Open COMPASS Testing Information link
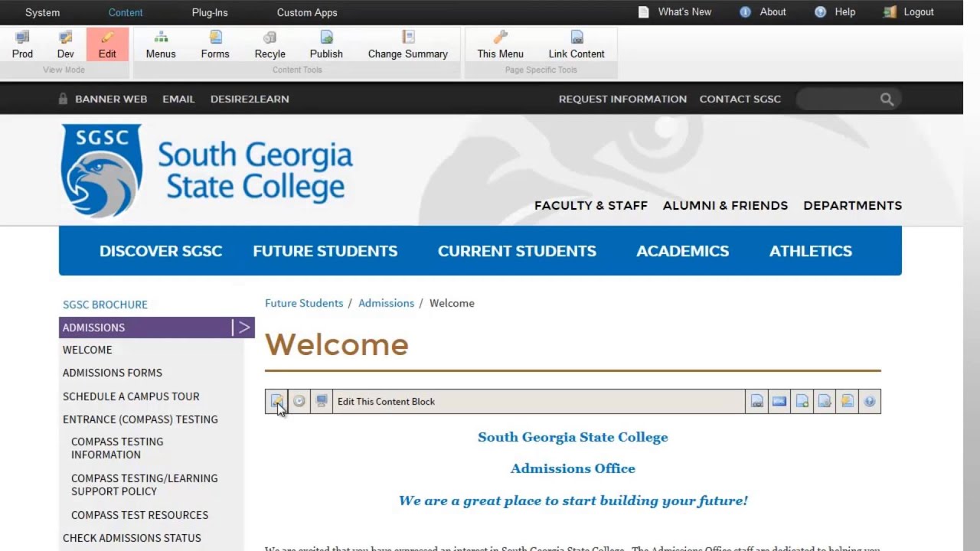The image size is (980, 551). pyautogui.click(x=117, y=448)
